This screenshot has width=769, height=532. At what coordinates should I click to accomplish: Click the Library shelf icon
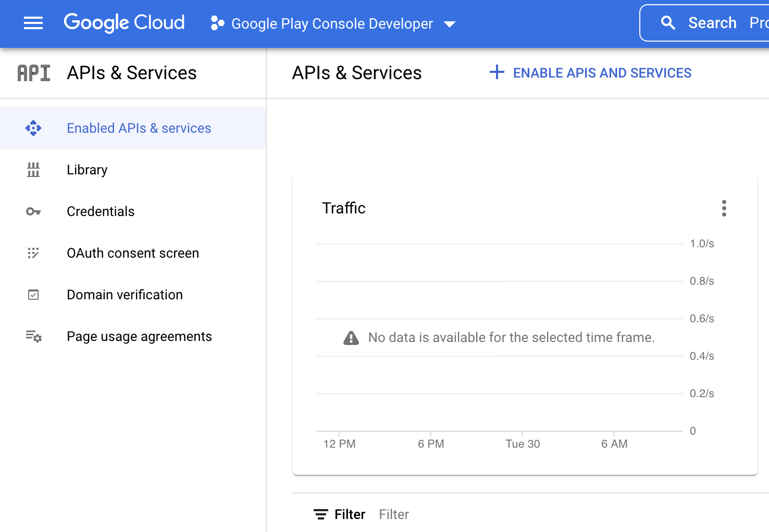[x=33, y=170]
